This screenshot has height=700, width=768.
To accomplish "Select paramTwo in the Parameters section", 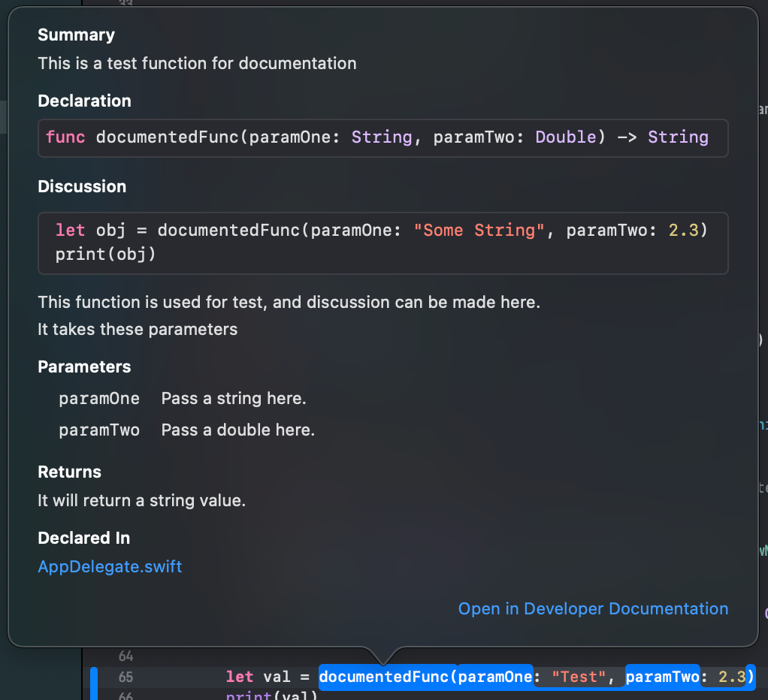I will tap(98, 430).
